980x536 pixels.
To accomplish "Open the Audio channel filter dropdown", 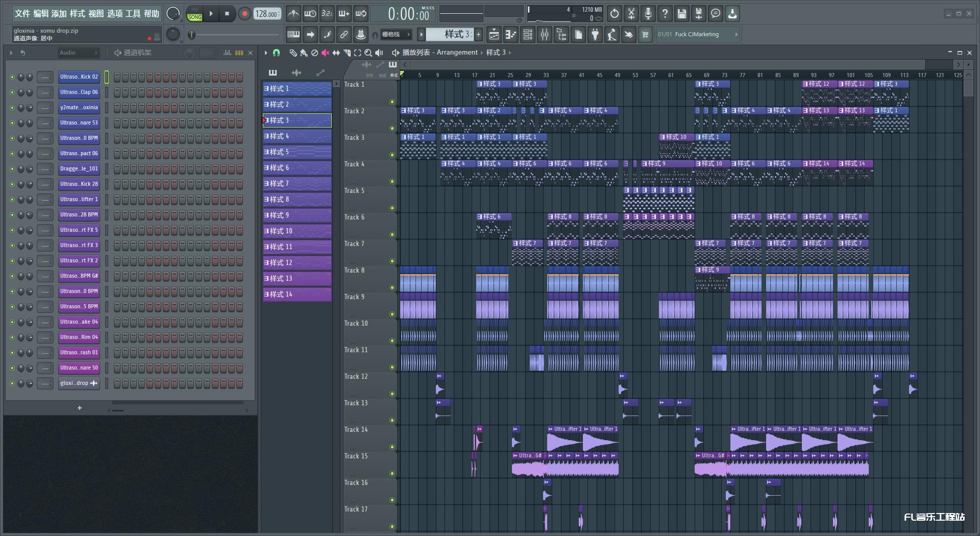I will pos(78,53).
